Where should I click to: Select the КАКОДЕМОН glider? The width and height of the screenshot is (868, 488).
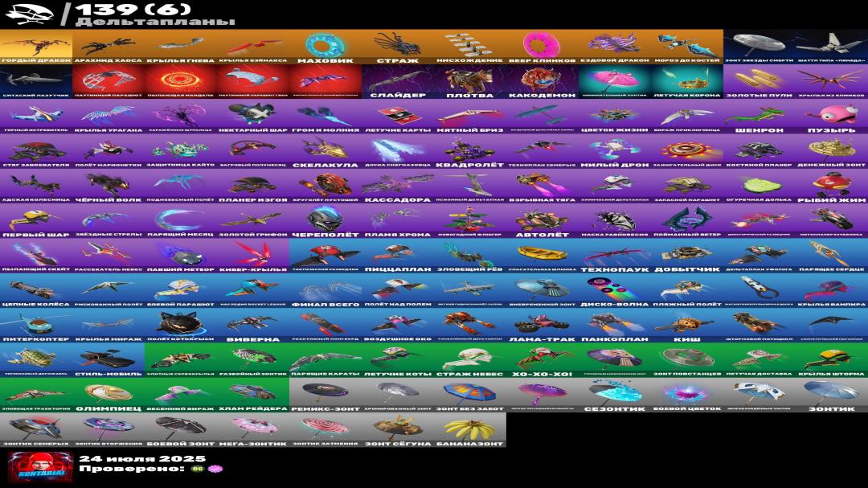point(542,82)
